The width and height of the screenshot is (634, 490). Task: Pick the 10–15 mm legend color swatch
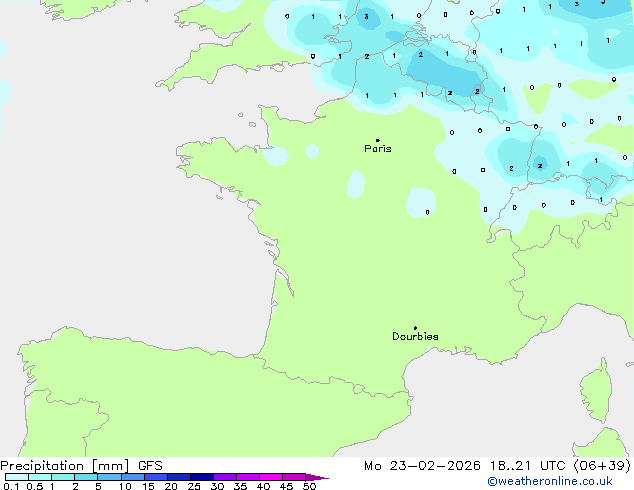(x=132, y=477)
